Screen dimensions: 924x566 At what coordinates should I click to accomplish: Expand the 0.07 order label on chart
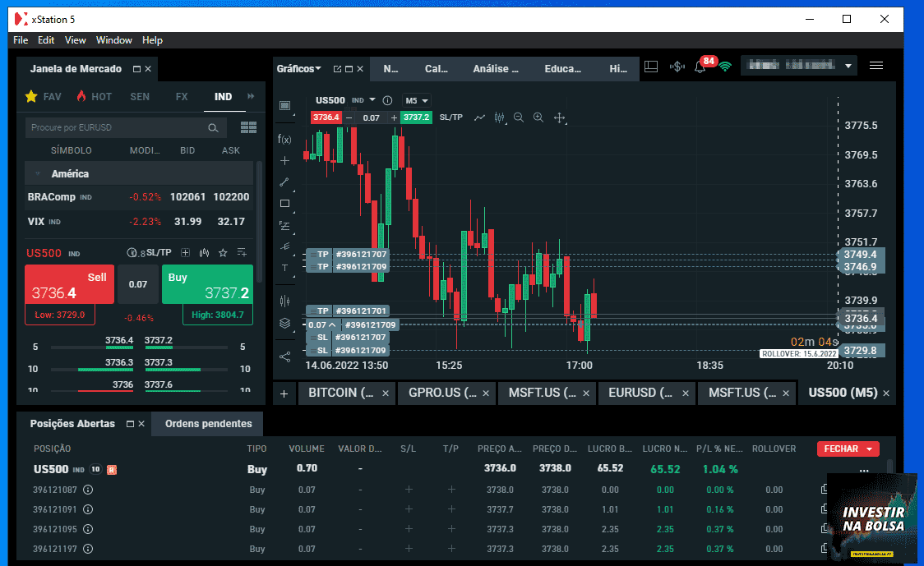[x=332, y=325]
